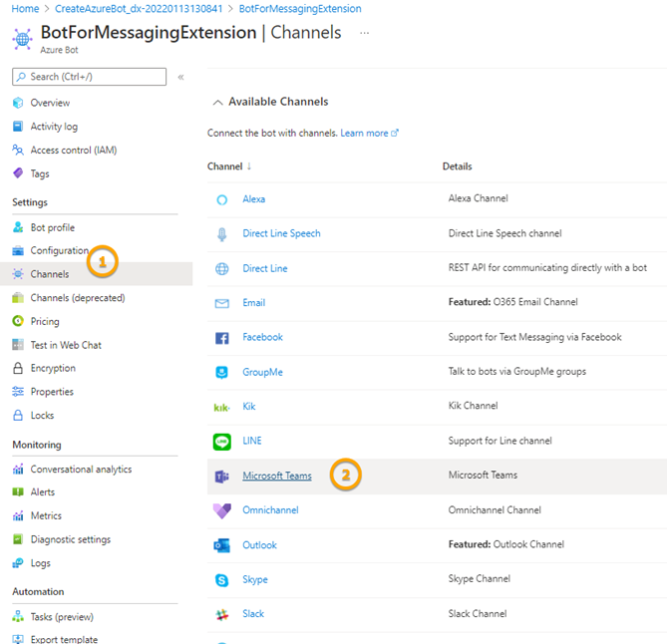Viewport: 667px width, 644px height.
Task: Click the Omnichannel heart icon
Action: coord(222,510)
